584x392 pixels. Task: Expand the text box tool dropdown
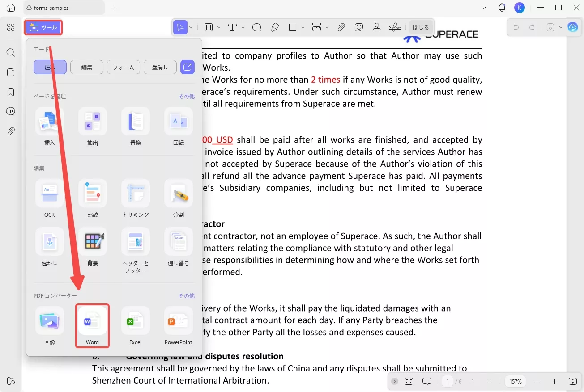click(219, 28)
